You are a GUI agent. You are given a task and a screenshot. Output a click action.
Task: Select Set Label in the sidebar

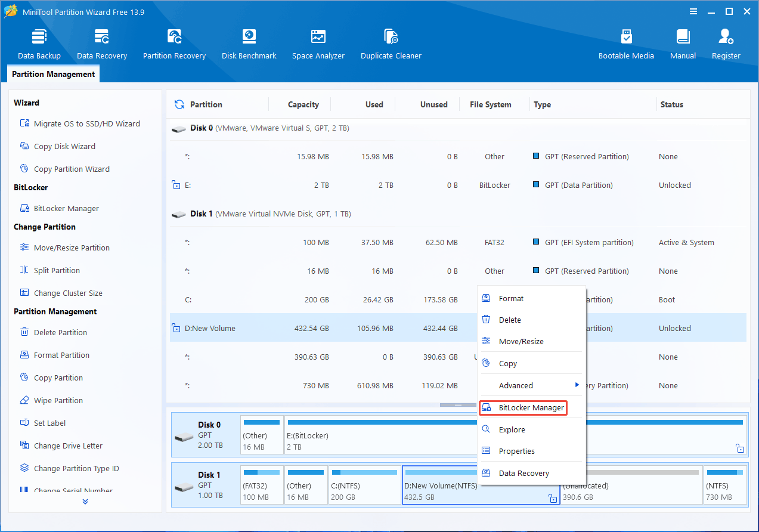click(43, 423)
